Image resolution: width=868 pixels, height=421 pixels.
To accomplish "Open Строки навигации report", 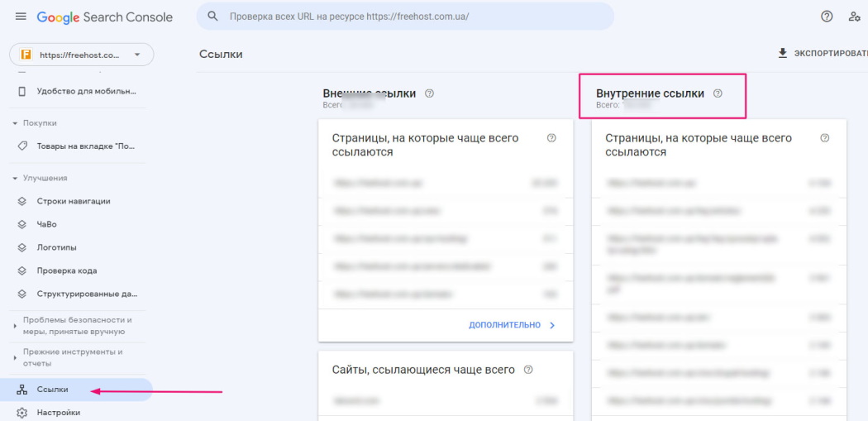I will point(73,201).
